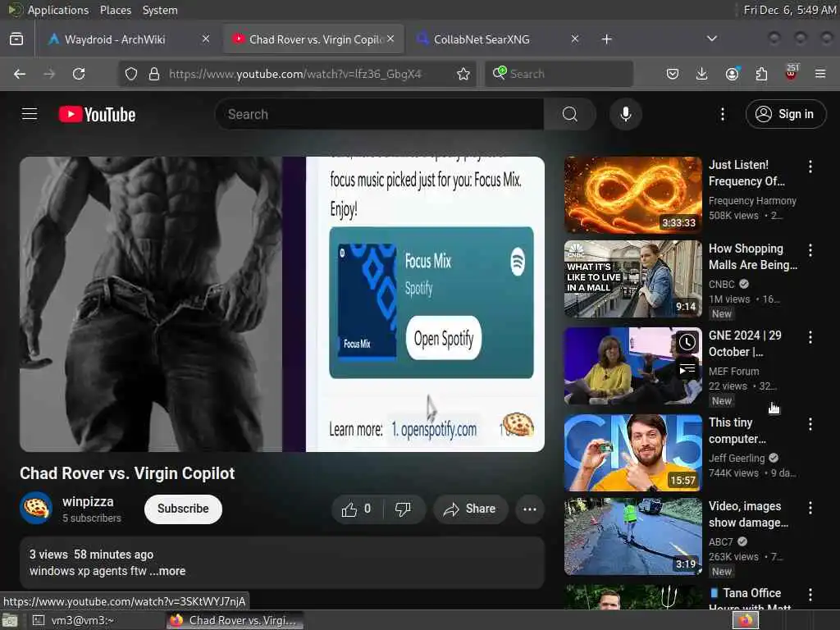
Task: Open Frequency Harmony channel link
Action: tap(752, 201)
